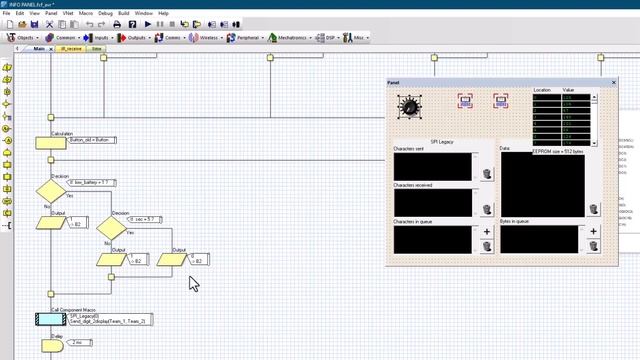
Task: Clear Bytes in queue with trash button
Action: coord(593,246)
